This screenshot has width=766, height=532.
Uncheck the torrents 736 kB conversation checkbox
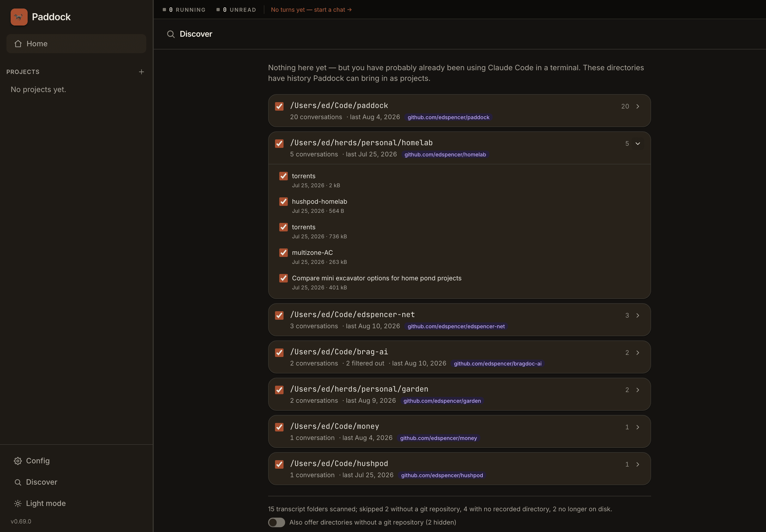tap(283, 227)
